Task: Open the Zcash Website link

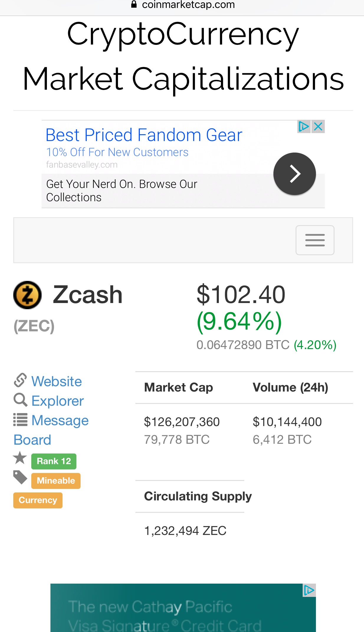Action: click(x=57, y=381)
